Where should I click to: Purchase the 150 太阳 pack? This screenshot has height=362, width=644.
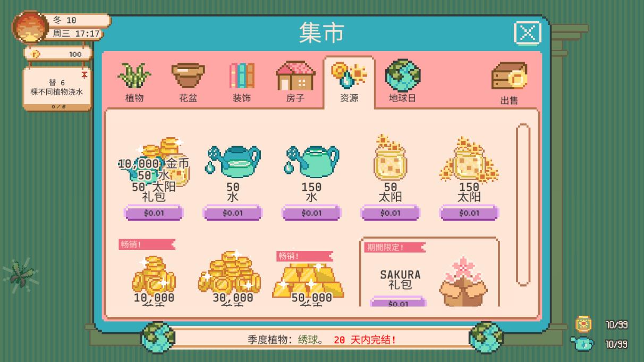pyautogui.click(x=469, y=213)
